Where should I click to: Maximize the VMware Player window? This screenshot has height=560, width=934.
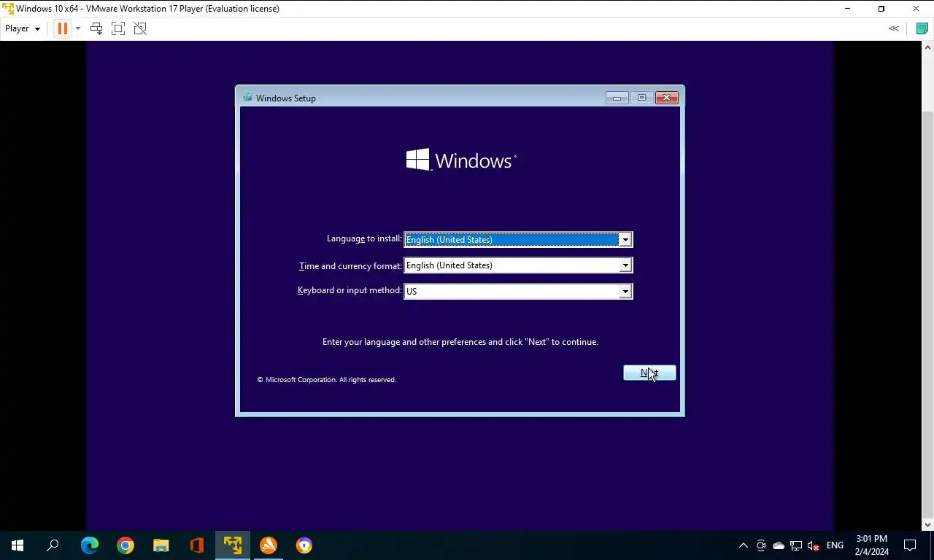point(881,9)
